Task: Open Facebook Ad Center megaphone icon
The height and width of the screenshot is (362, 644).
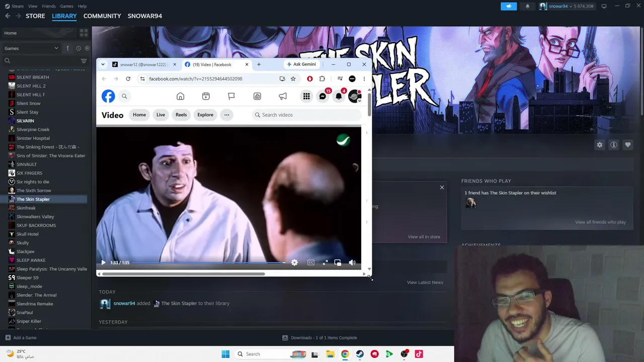Action: [283, 96]
